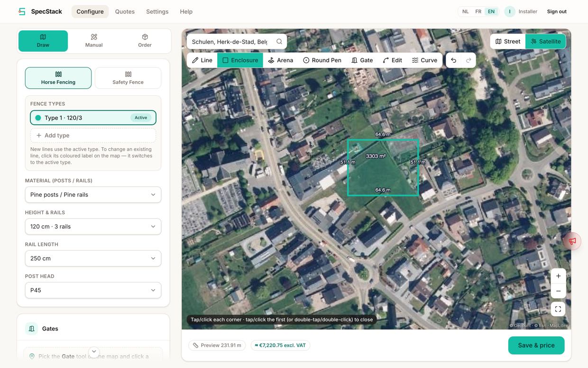This screenshot has height=368, width=588.
Task: Open the Post Head dropdown
Action: click(x=93, y=290)
